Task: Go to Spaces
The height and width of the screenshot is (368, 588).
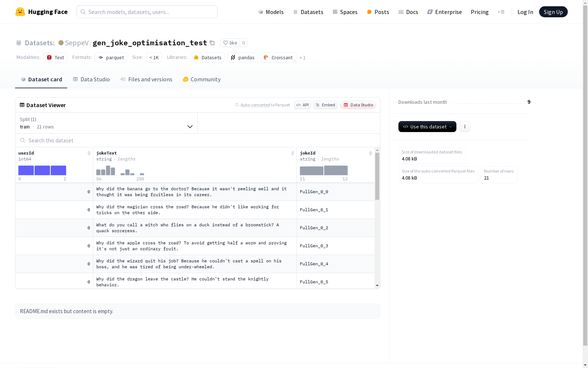Action: click(x=345, y=12)
